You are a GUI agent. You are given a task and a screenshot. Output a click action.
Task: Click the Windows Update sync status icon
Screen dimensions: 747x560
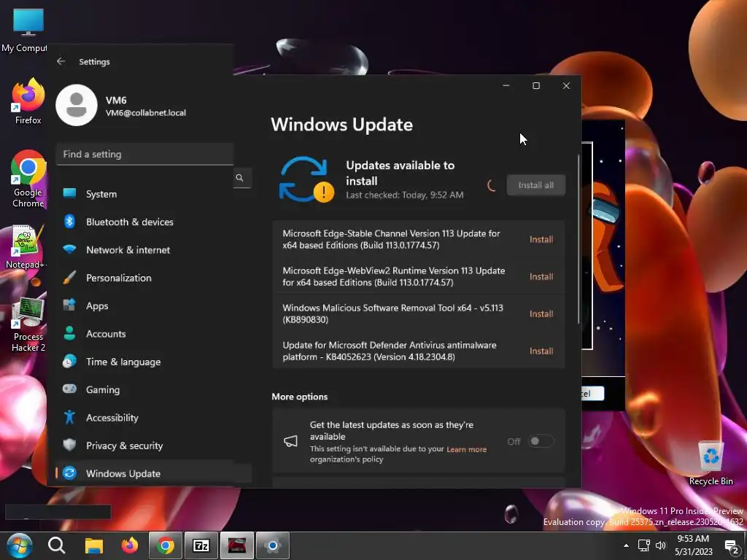tap(306, 179)
